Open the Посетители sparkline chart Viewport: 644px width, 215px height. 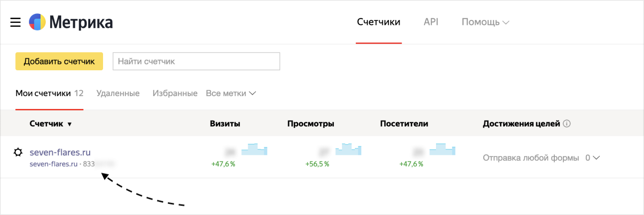point(443,150)
